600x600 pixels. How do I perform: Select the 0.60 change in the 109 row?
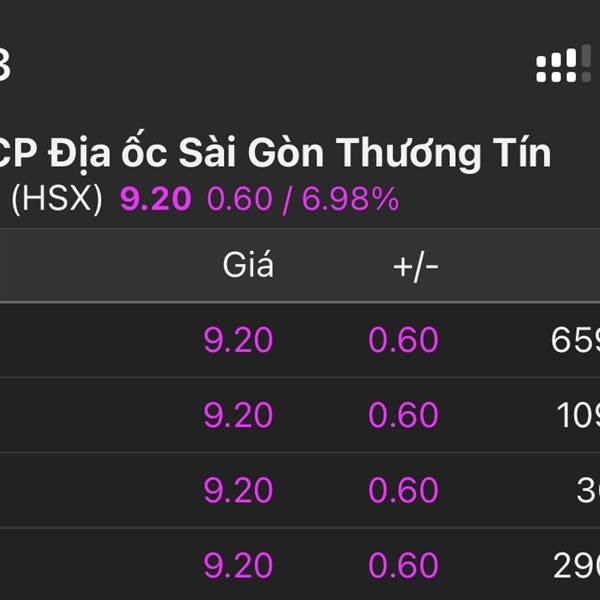coord(403,415)
